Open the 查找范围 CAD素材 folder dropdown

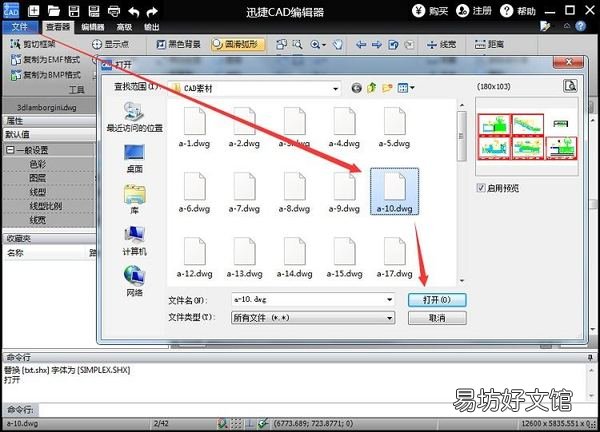coord(335,89)
